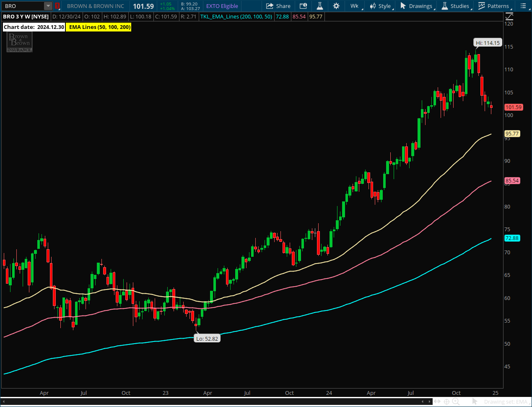Click the C: 101.59 close value
The width and height of the screenshot is (532, 407).
pos(166,17)
